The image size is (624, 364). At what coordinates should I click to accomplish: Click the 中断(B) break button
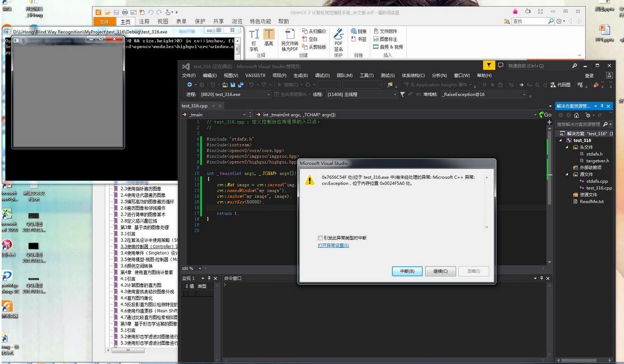click(x=407, y=271)
